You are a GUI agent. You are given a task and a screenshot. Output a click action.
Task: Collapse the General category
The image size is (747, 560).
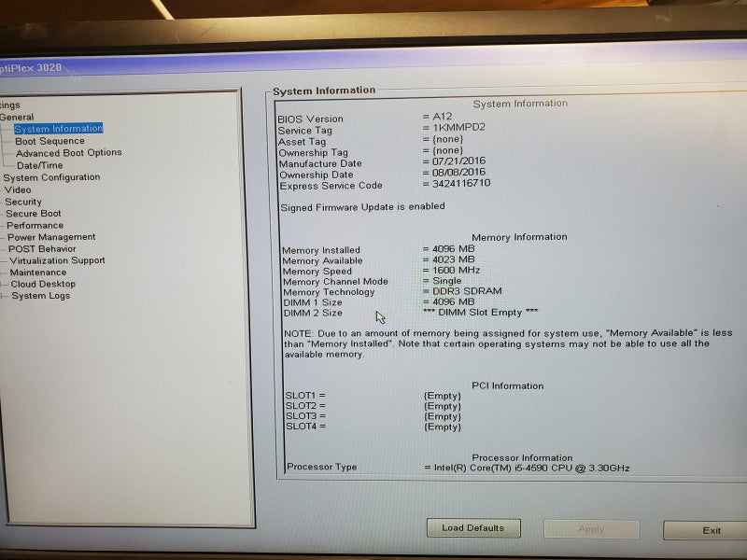point(17,118)
